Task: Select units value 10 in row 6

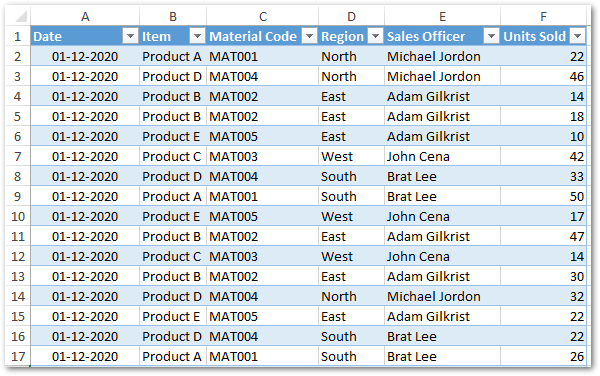Action: (543, 137)
